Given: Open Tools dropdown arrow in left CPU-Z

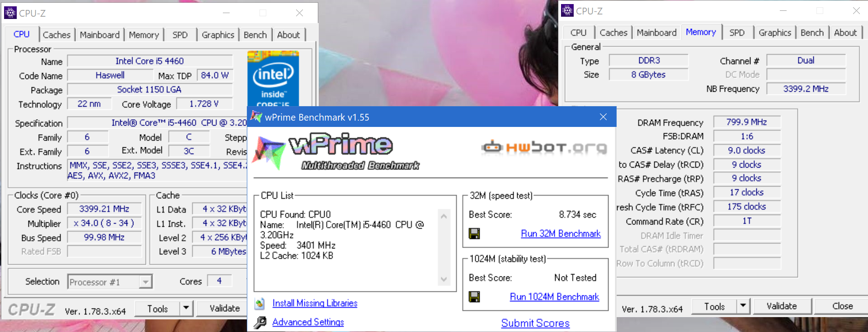Looking at the screenshot, I should [x=186, y=309].
